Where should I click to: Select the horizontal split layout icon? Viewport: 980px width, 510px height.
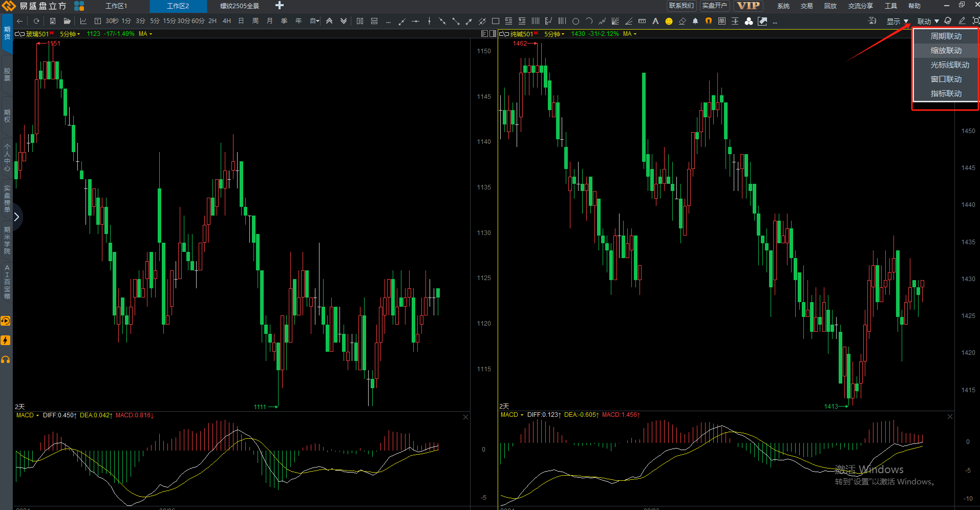click(x=374, y=21)
